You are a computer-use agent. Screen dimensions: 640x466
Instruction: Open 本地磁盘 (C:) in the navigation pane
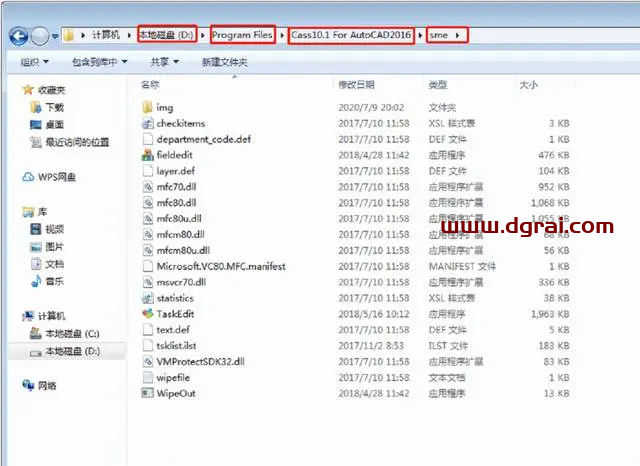(x=72, y=334)
